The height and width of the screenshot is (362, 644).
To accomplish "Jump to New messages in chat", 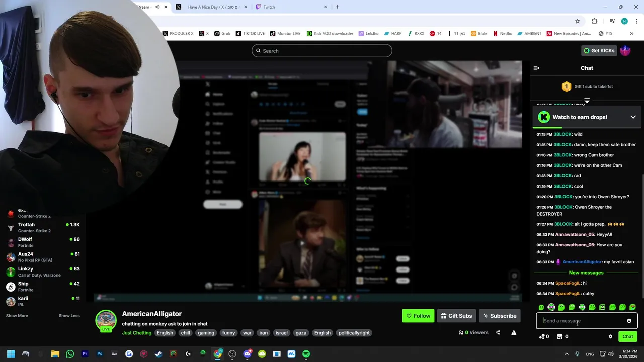I will click(586, 273).
